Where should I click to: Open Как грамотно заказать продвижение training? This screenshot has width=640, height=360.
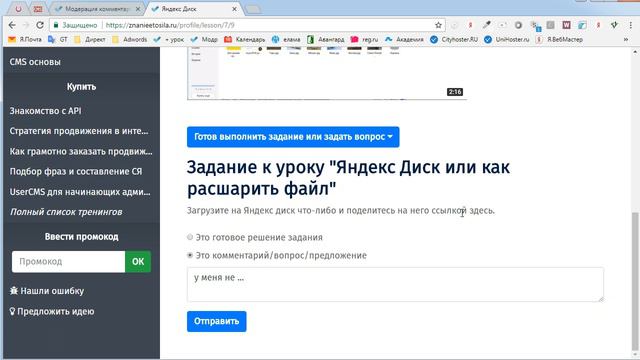pos(81,151)
